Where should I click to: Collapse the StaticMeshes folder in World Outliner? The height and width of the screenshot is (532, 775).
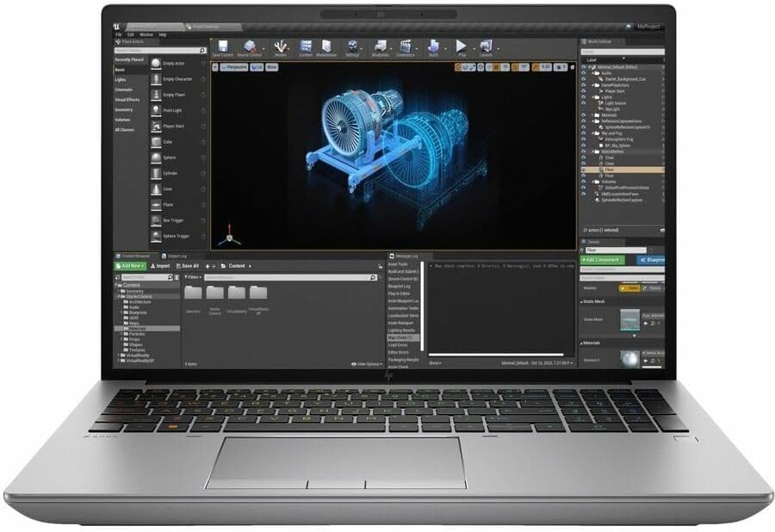click(592, 151)
